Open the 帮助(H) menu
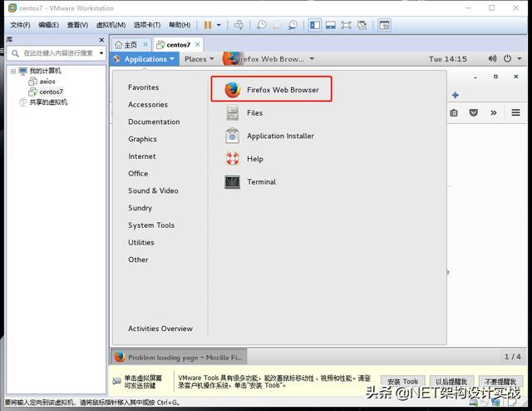Viewport: 532px width, 411px height. [180, 25]
